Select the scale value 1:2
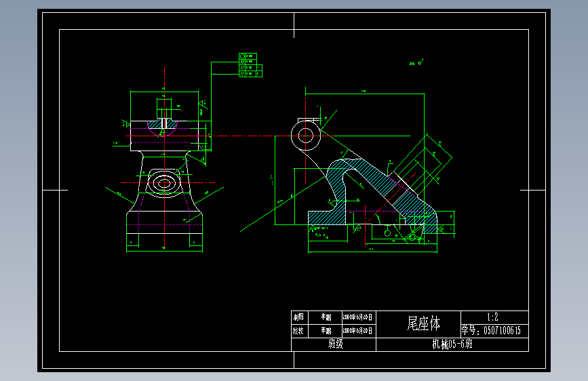The image size is (588, 381). (x=493, y=317)
